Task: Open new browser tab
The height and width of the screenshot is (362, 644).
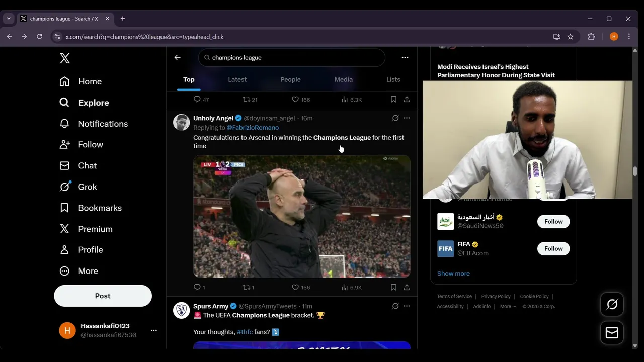Action: (x=122, y=19)
